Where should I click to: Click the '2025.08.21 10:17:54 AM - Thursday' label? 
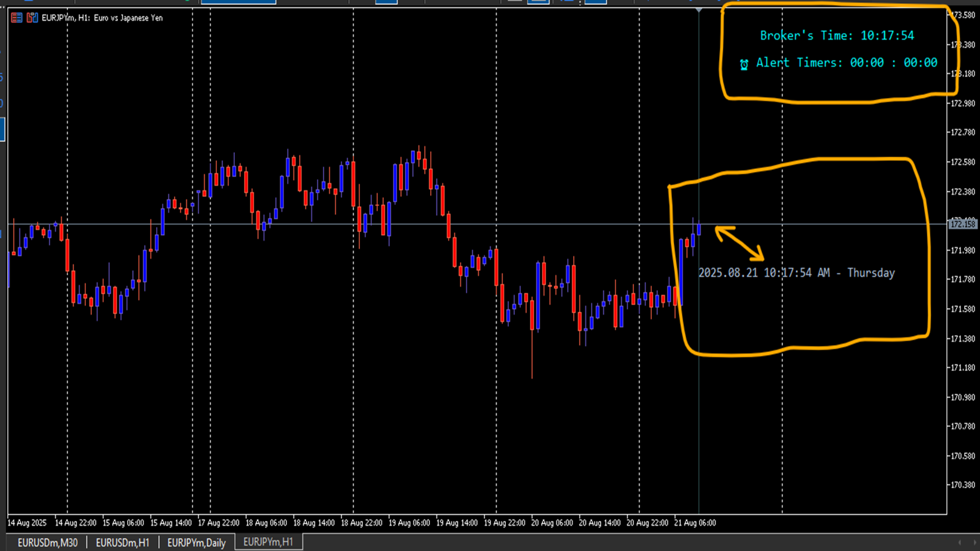pos(796,273)
